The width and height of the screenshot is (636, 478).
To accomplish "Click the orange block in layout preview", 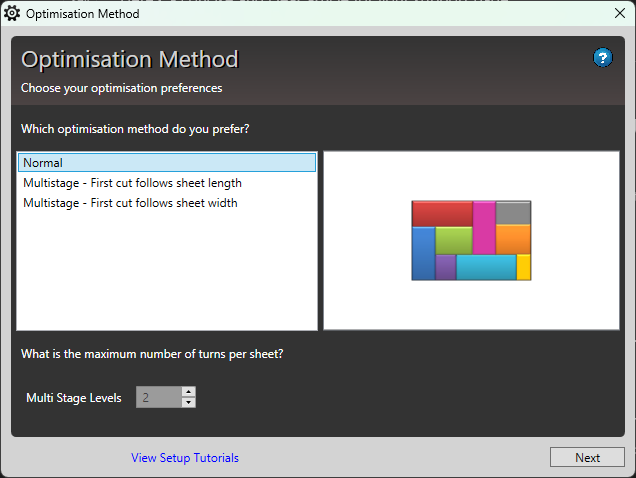I will (513, 239).
